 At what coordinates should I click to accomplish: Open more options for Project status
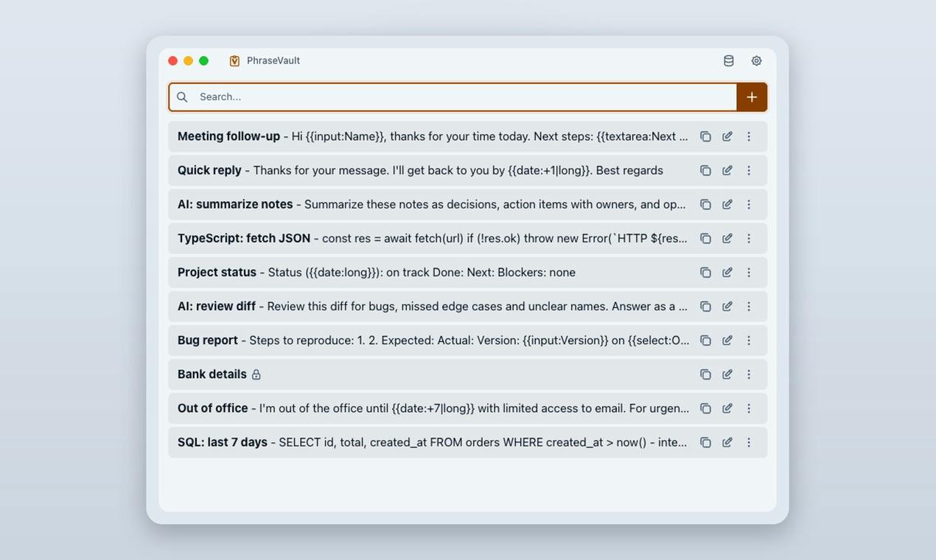(749, 272)
